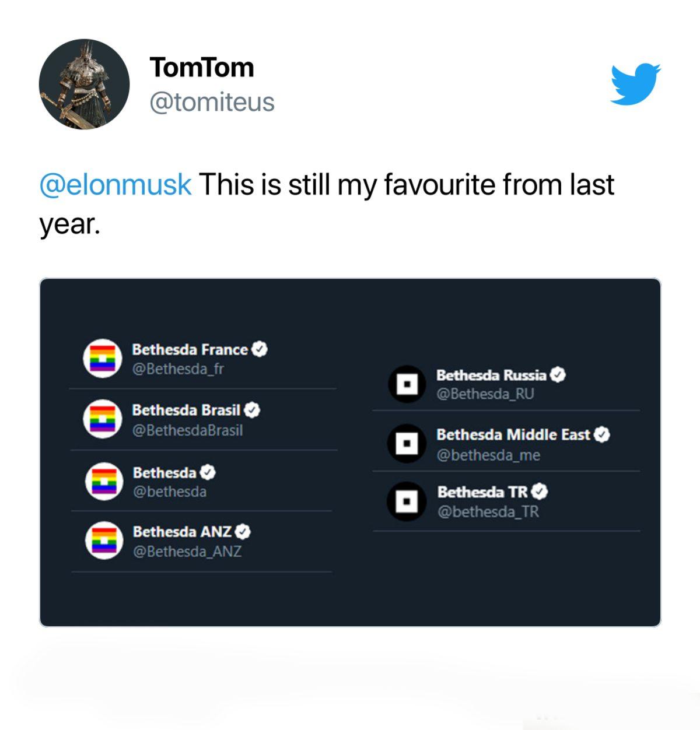
Task: Click the verified badge next to Bethesda France
Action: click(x=258, y=349)
